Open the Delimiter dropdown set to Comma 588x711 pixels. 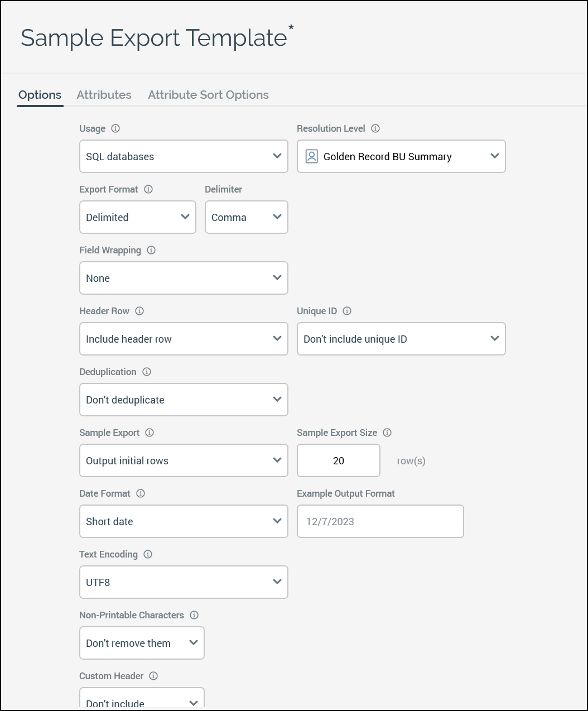click(246, 217)
